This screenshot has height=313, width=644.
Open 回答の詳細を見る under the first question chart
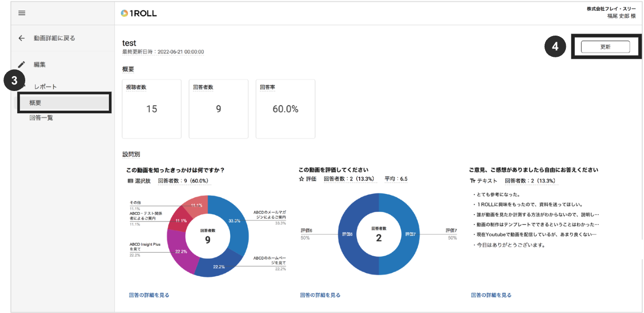[150, 295]
